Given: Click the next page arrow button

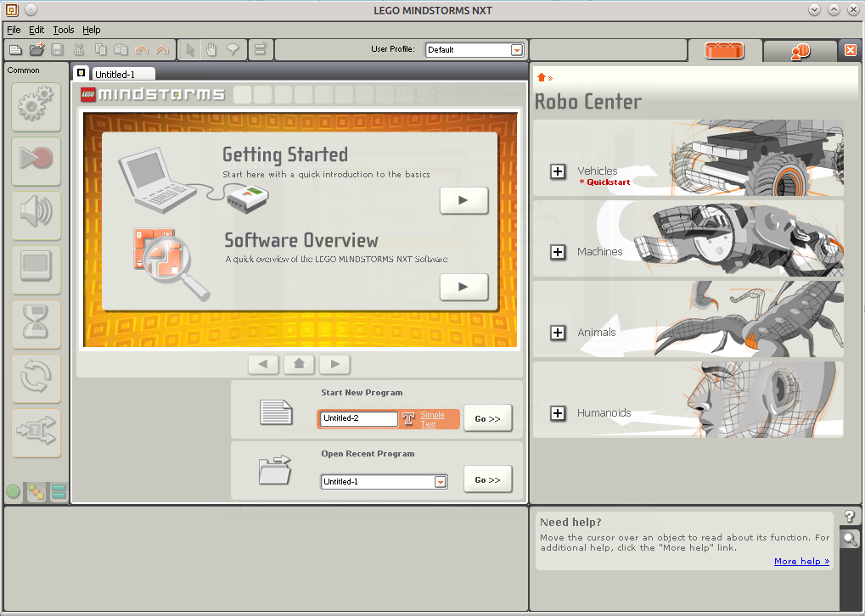Looking at the screenshot, I should (334, 364).
